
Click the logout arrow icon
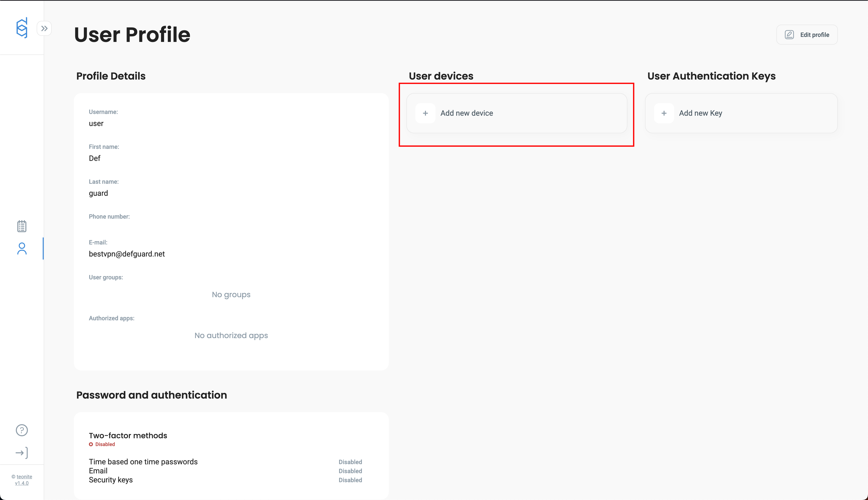[x=22, y=453]
